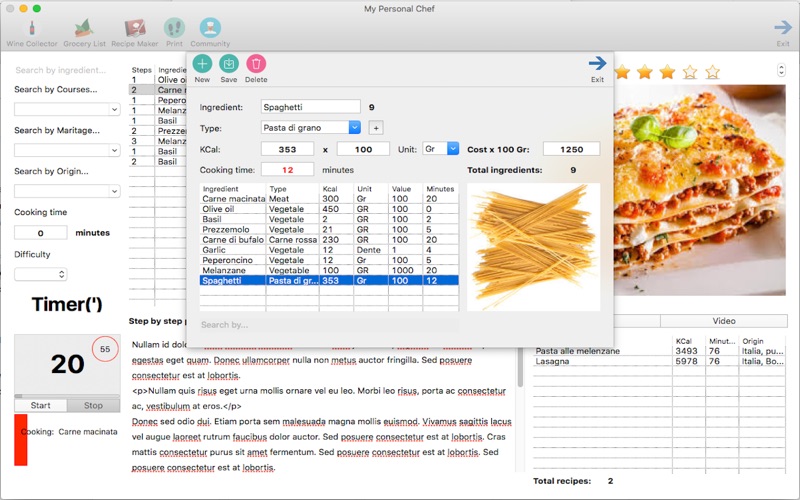
Task: Save the ingredient with Save icon
Action: click(x=229, y=64)
